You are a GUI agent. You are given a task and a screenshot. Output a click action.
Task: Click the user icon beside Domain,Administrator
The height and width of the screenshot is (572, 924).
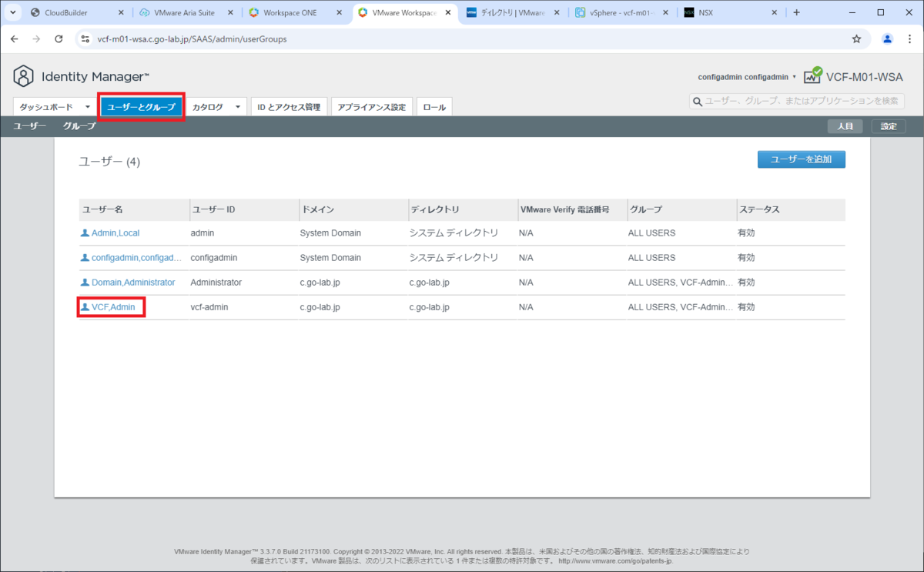point(85,283)
